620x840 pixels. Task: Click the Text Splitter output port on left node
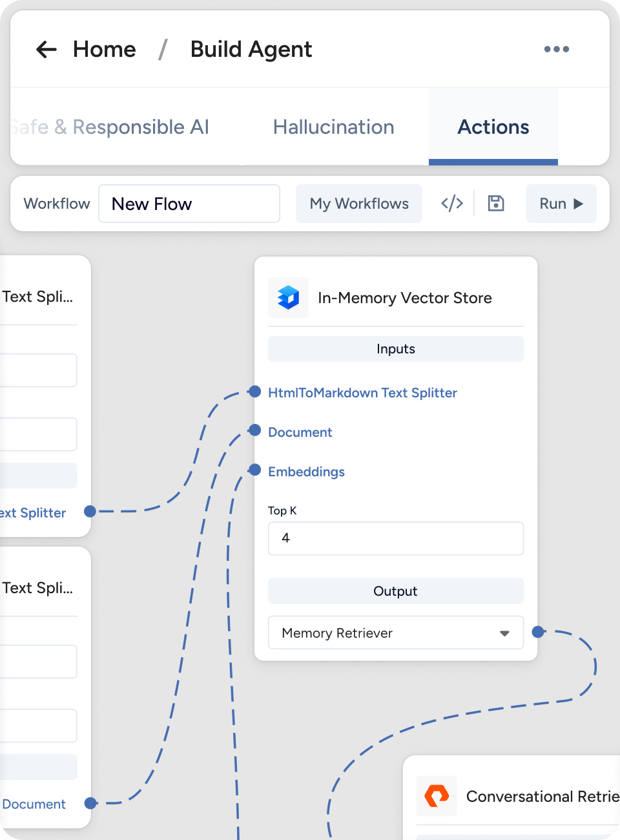click(x=90, y=511)
